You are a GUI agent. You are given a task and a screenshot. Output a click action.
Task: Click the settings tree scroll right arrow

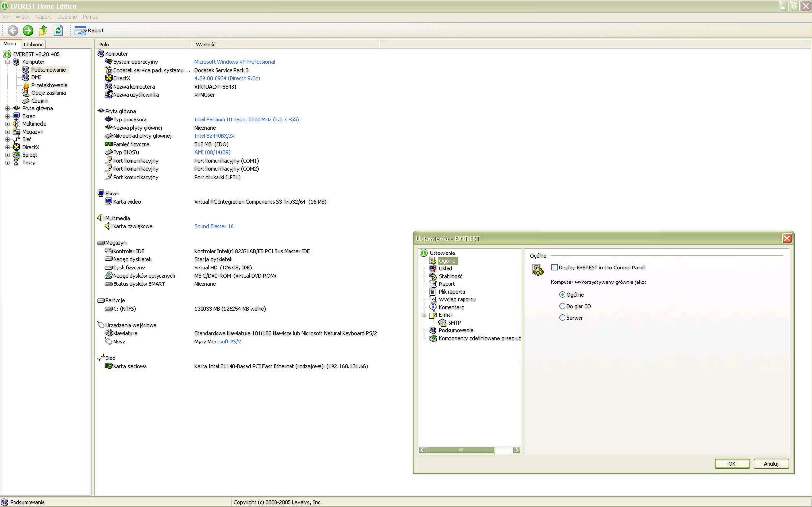(517, 450)
